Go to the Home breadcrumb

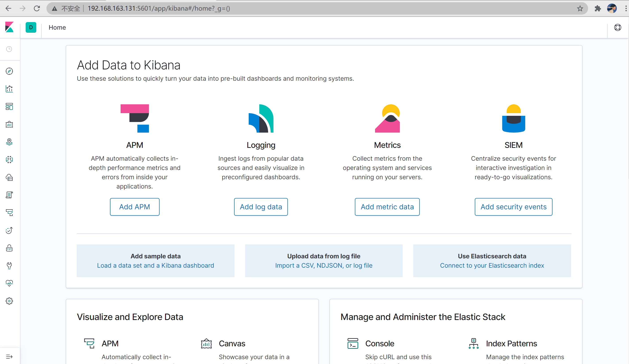(x=57, y=27)
